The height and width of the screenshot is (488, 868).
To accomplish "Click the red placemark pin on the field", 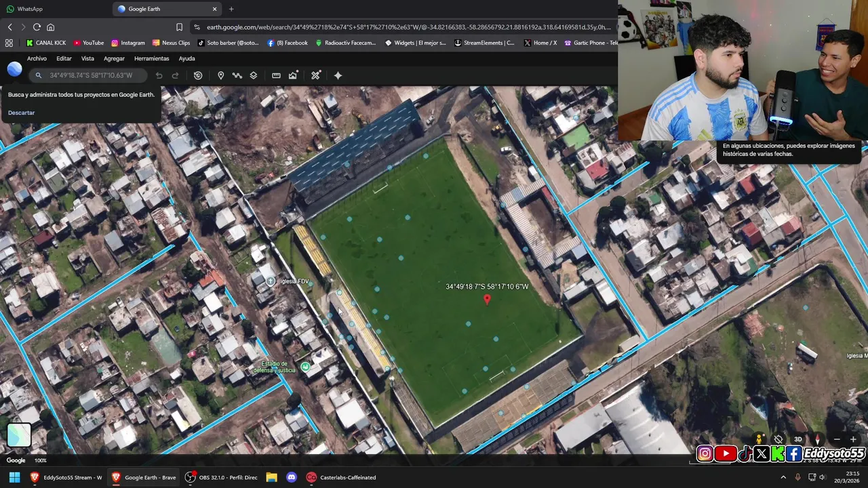I will point(486,299).
